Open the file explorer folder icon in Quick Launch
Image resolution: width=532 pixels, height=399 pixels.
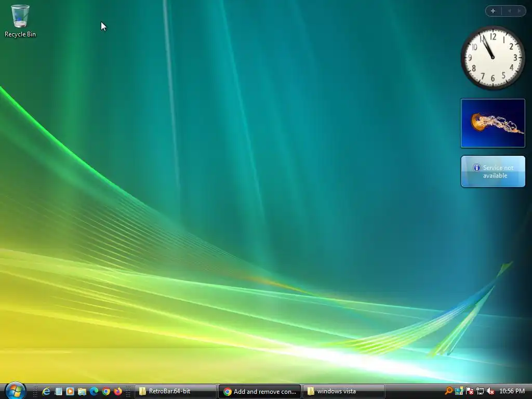pyautogui.click(x=82, y=392)
